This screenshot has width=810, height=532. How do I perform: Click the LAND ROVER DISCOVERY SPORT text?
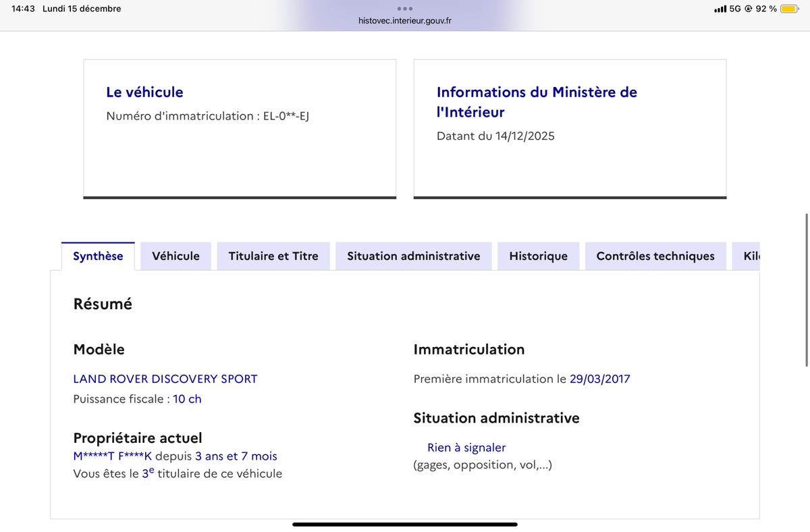tap(165, 379)
